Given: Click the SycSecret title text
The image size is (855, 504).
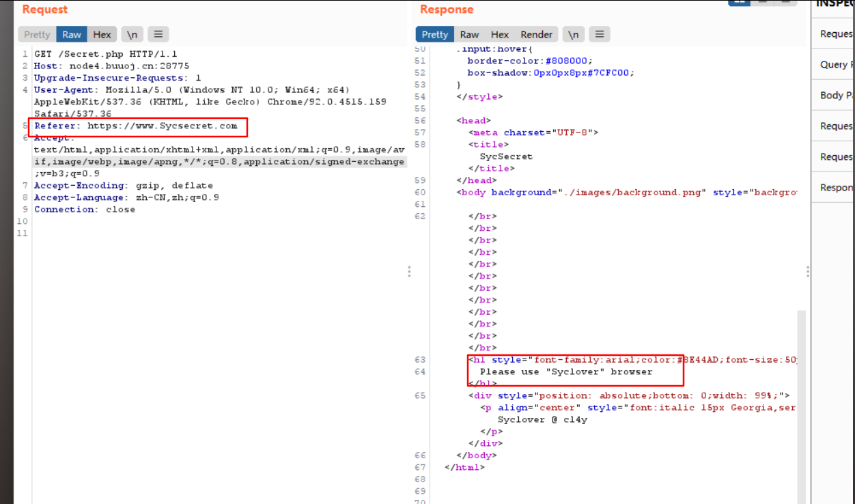Looking at the screenshot, I should coord(506,156).
